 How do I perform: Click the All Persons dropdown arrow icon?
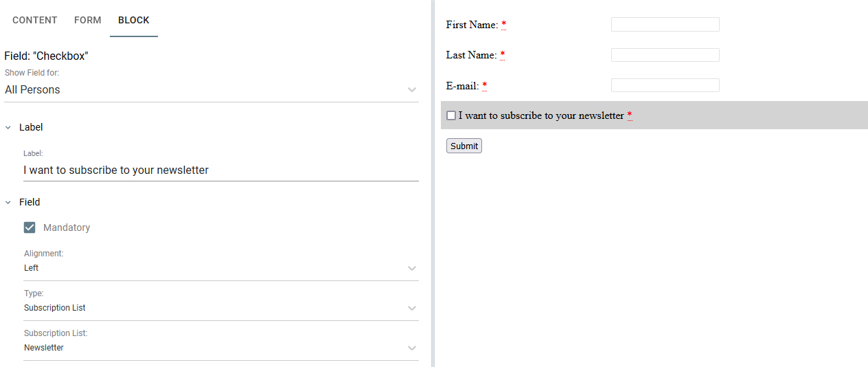pyautogui.click(x=412, y=90)
